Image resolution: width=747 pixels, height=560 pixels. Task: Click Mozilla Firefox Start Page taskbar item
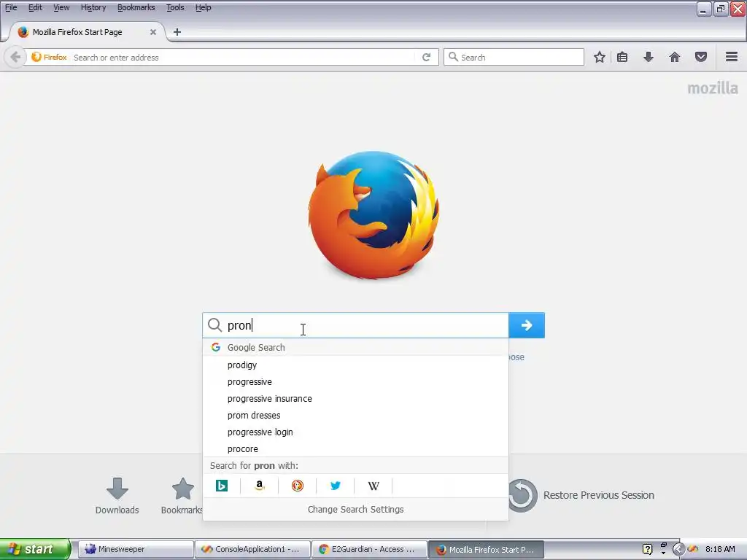(486, 550)
